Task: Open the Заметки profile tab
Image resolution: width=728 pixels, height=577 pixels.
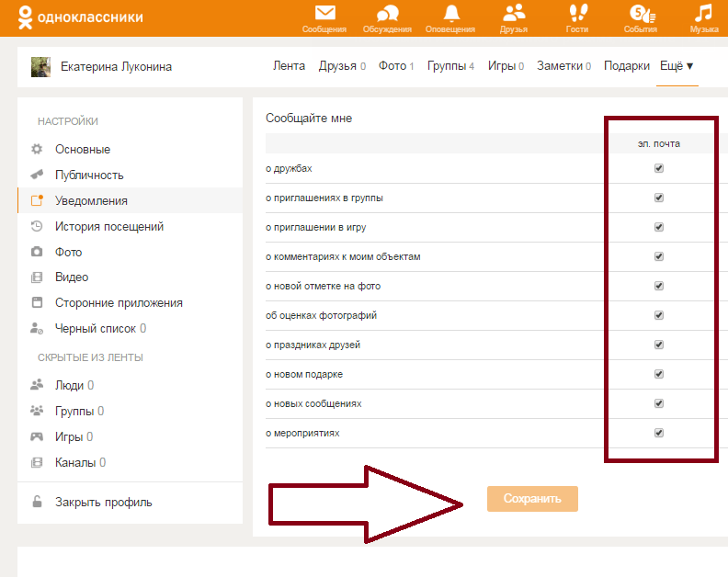Action: point(563,66)
